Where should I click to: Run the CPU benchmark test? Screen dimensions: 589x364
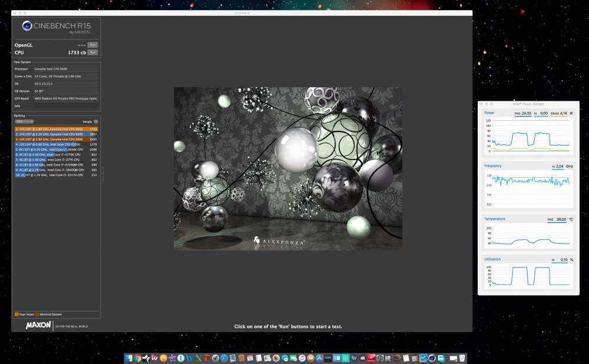pos(92,52)
